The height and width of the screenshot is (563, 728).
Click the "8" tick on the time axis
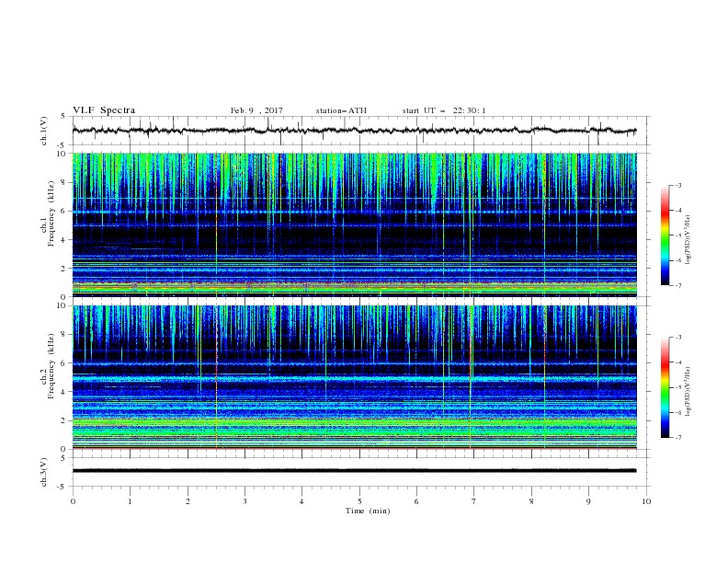tap(531, 501)
